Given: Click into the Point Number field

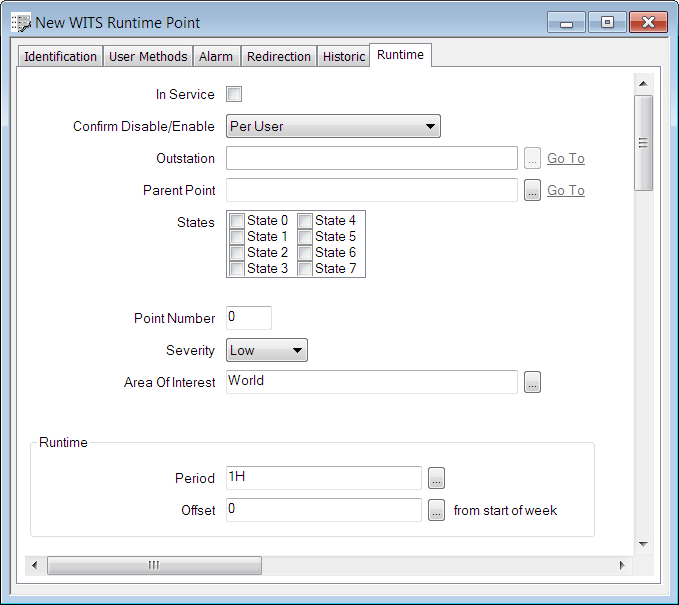Looking at the screenshot, I should point(248,318).
